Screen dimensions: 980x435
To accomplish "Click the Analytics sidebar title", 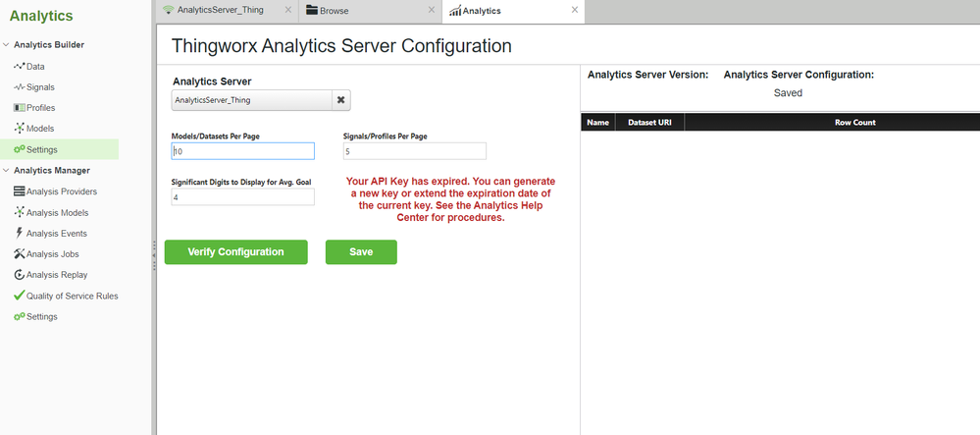I will point(41,17).
